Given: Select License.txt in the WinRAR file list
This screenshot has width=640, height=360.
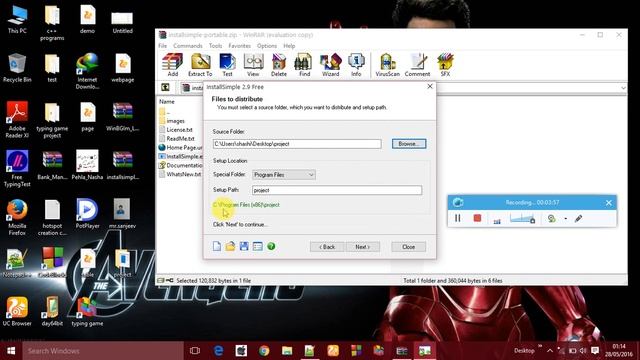Looking at the screenshot, I should pos(179,130).
